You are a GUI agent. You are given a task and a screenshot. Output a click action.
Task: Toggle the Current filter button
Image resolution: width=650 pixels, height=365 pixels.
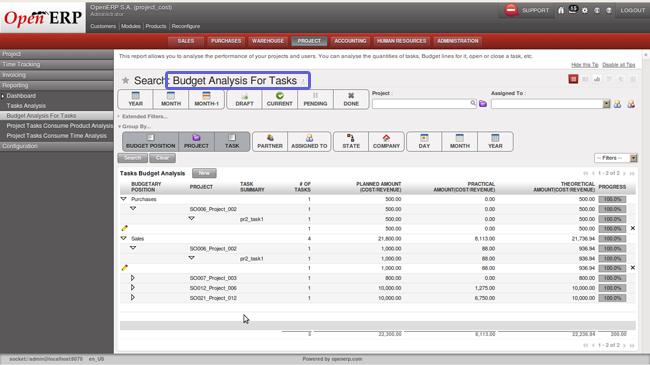(x=279, y=100)
